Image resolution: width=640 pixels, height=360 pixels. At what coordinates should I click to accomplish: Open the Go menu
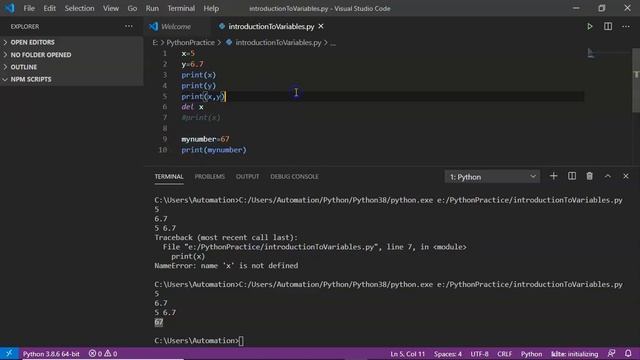click(132, 8)
